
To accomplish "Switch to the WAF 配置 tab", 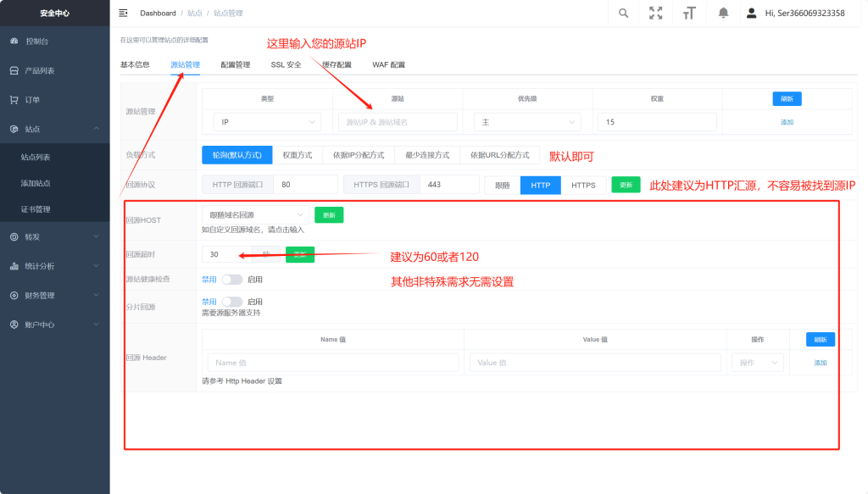I will pyautogui.click(x=388, y=64).
